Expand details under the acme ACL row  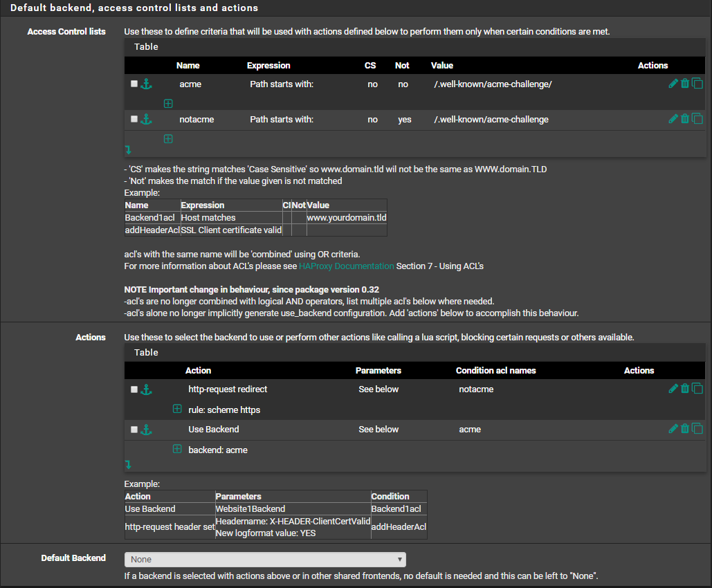tap(168, 103)
